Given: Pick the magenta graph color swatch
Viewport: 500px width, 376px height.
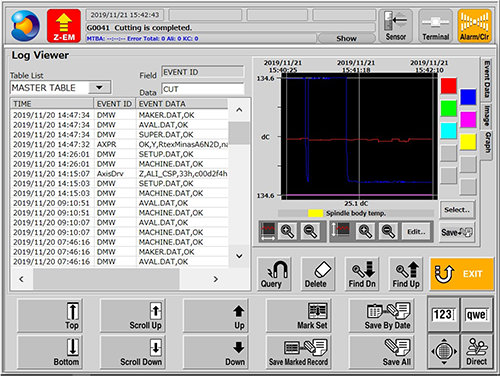Looking at the screenshot, I should click(x=468, y=119).
